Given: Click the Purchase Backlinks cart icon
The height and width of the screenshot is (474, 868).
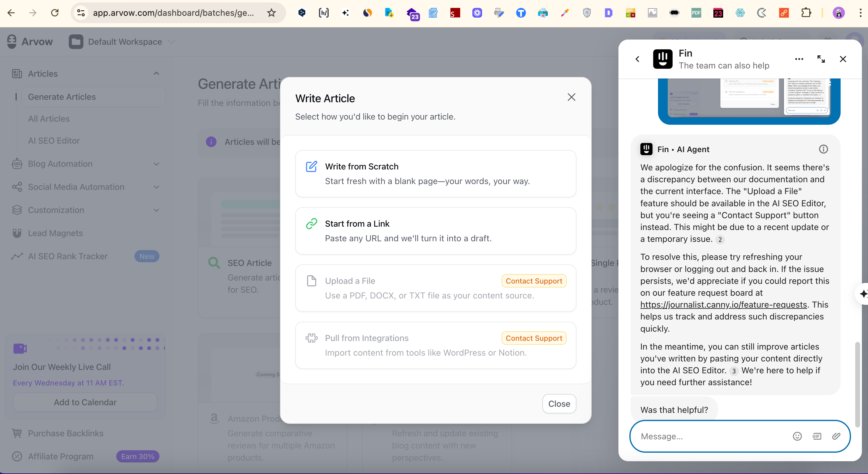Looking at the screenshot, I should 17,433.
